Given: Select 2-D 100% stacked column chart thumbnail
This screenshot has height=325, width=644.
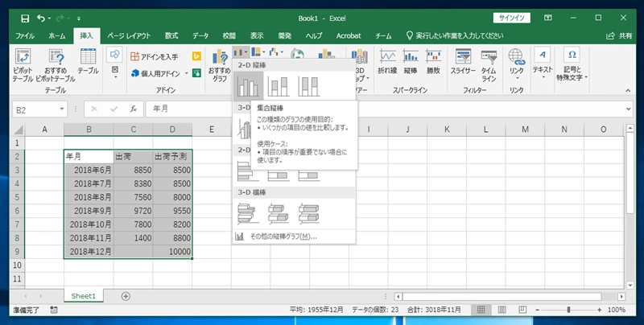Looking at the screenshot, I should (308, 87).
